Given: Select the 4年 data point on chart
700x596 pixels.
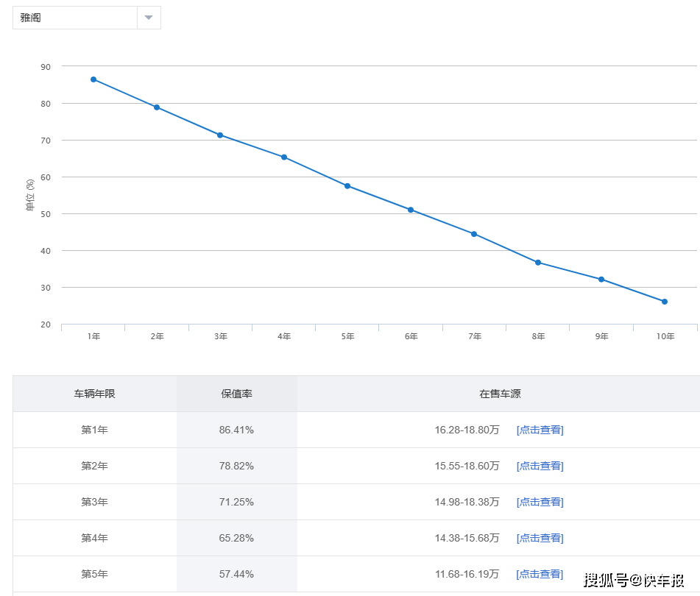Looking at the screenshot, I should coord(284,157).
